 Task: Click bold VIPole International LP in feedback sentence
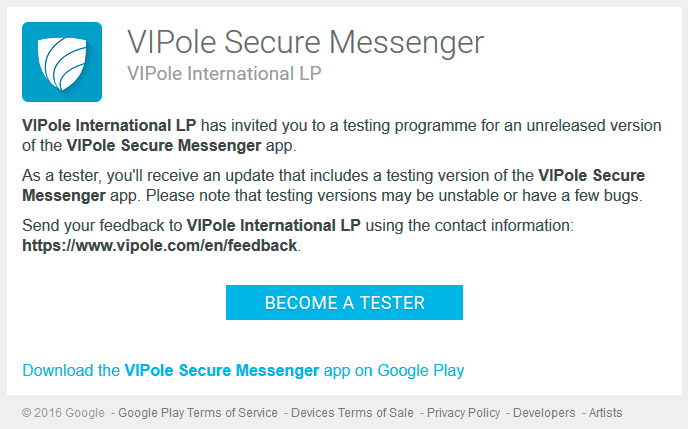[273, 226]
